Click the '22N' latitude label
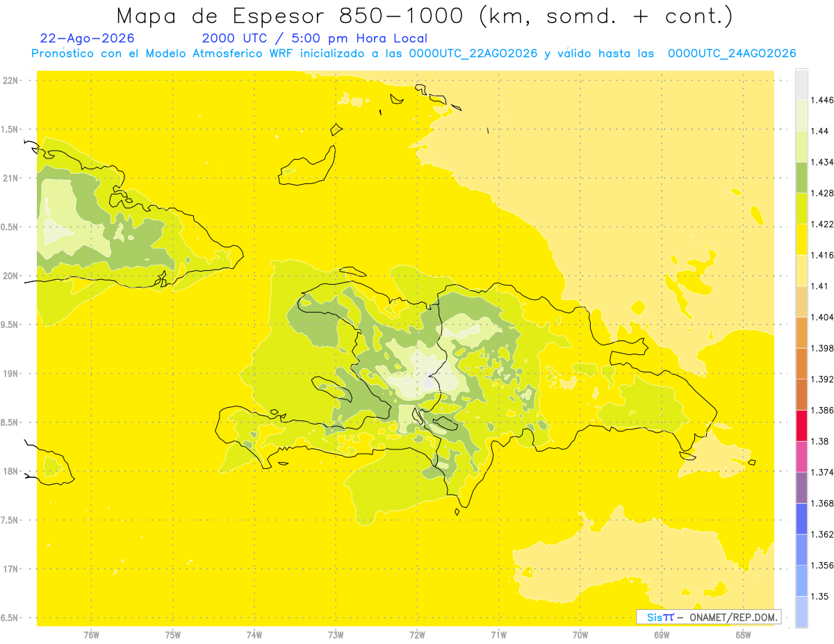 pos(10,80)
